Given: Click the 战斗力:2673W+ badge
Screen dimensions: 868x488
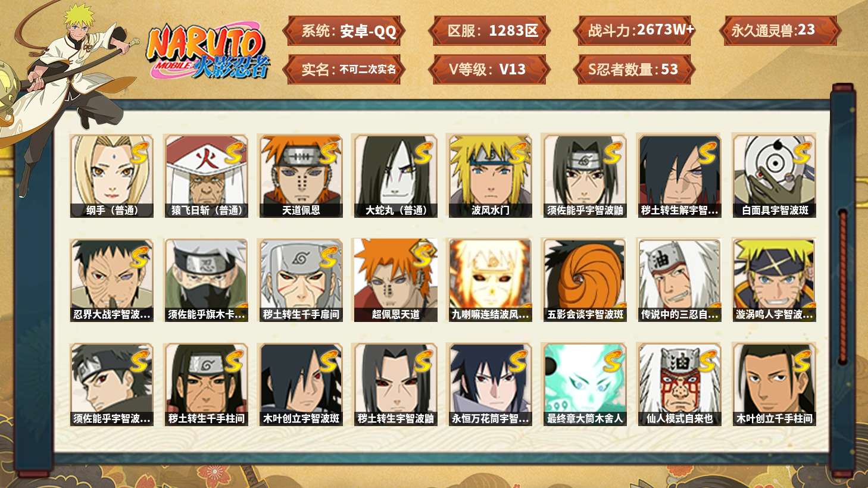Looking at the screenshot, I should [634, 30].
